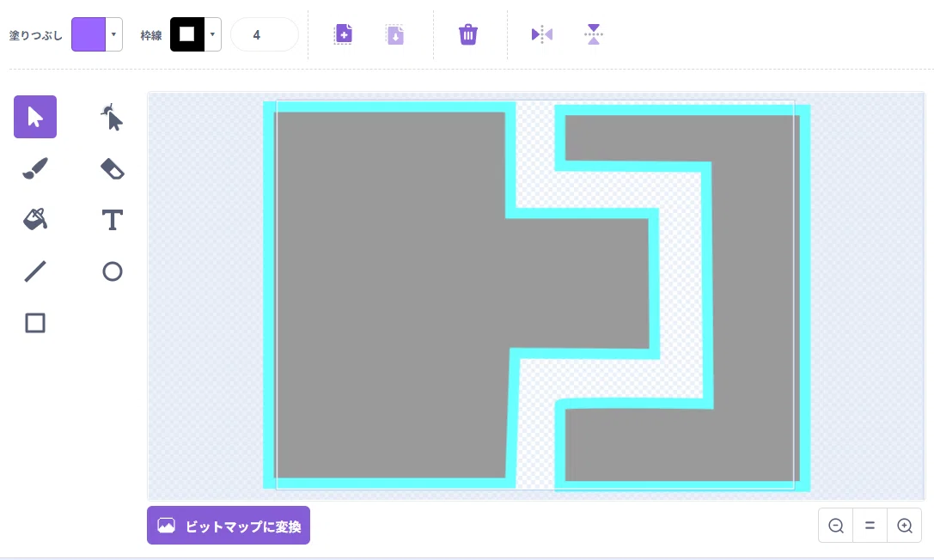The width and height of the screenshot is (934, 560).
Task: Select the Rectangle tool
Action: pos(35,323)
